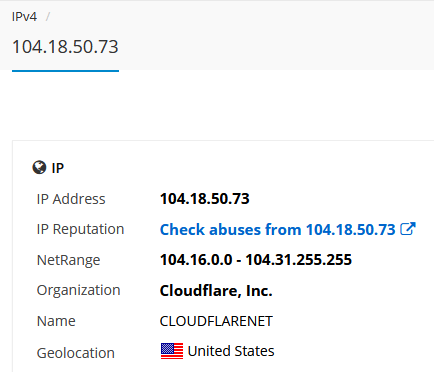Click the IPv4 breadcrumb link

[x=24, y=16]
